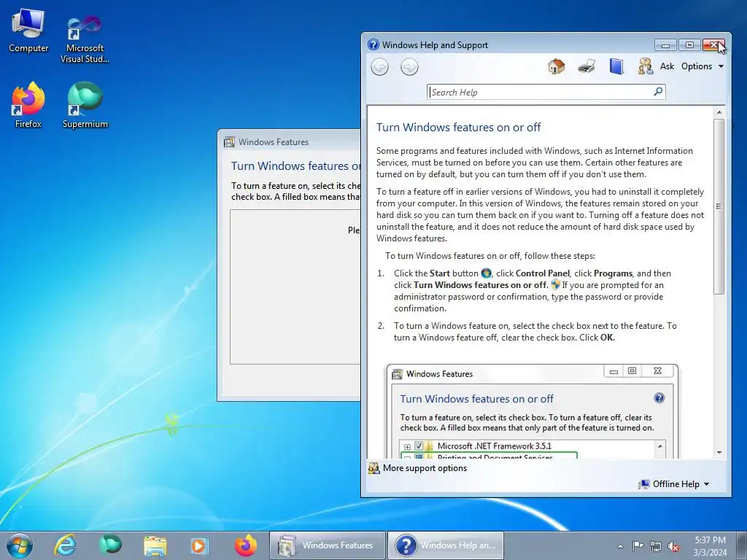The image size is (747, 560).
Task: Open Windows Explorer from taskbar
Action: tap(155, 545)
